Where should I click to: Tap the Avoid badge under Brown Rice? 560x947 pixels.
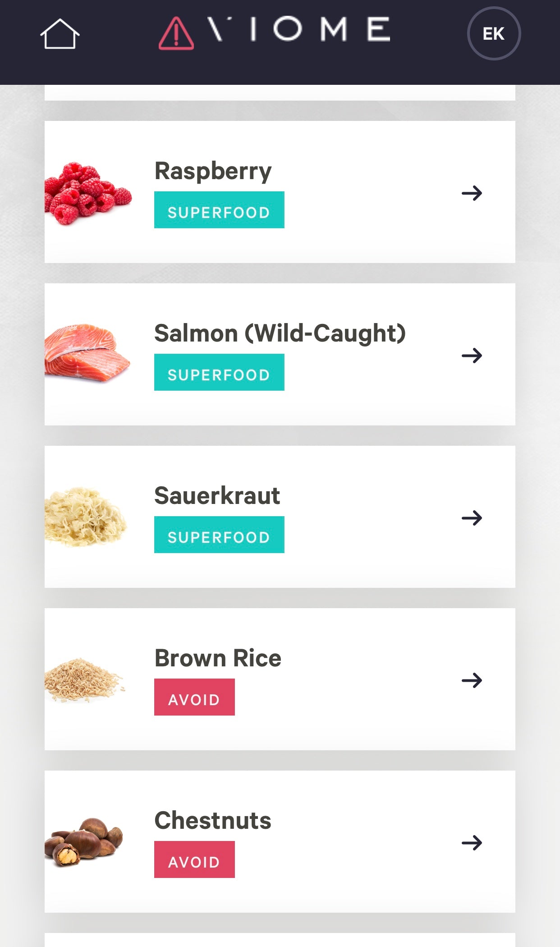coord(194,698)
